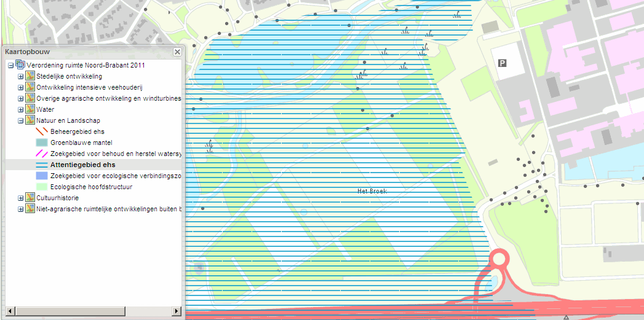Select the Cultuurhistorie tree label

57,198
